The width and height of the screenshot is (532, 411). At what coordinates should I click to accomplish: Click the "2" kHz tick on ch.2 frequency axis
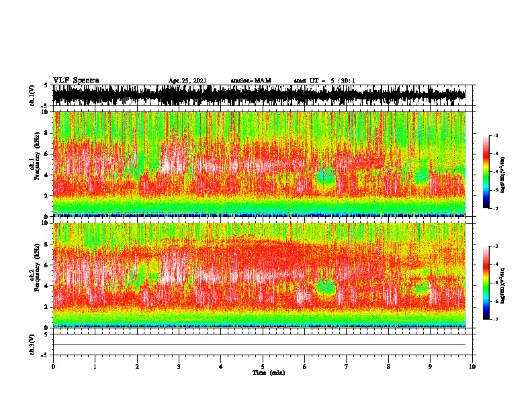(46, 307)
